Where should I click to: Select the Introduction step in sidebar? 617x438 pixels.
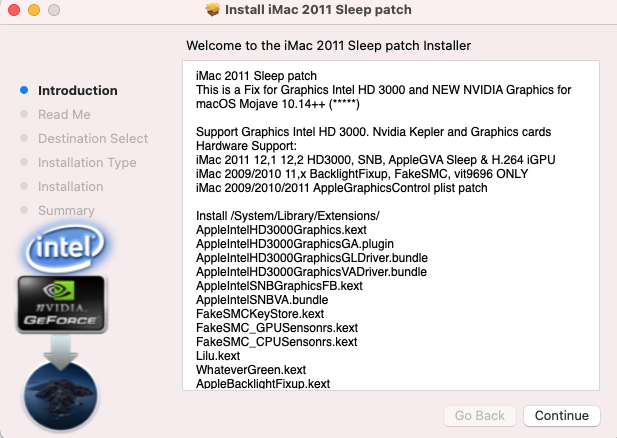click(x=78, y=91)
